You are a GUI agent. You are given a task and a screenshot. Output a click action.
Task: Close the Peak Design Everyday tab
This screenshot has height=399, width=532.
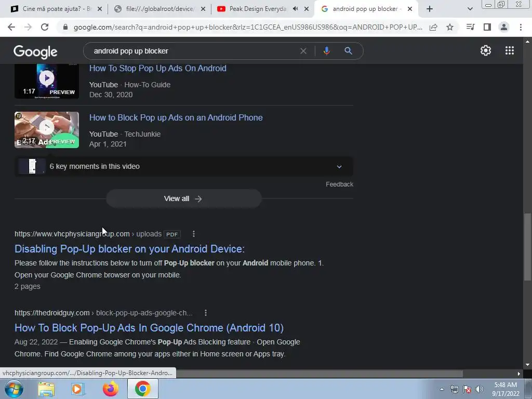307,9
